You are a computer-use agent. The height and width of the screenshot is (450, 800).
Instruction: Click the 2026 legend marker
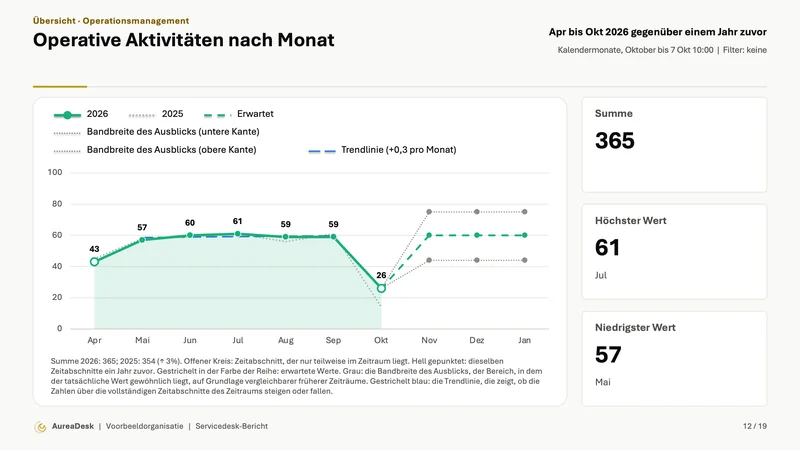67,115
